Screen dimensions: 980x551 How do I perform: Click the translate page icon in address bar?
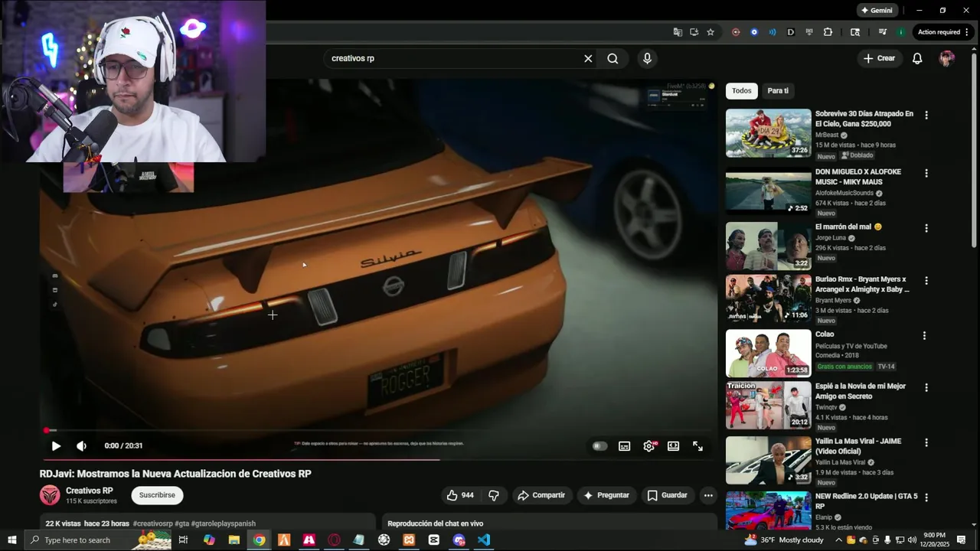[x=678, y=32]
